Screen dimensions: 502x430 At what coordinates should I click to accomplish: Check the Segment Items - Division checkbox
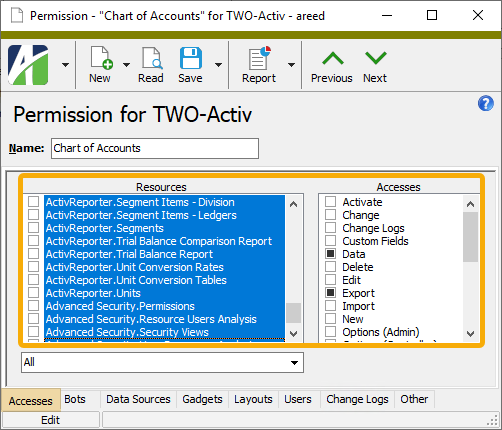click(x=33, y=202)
